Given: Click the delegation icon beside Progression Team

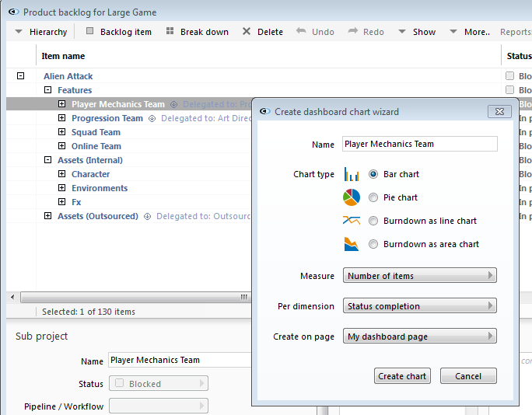Looking at the screenshot, I should pyautogui.click(x=152, y=118).
